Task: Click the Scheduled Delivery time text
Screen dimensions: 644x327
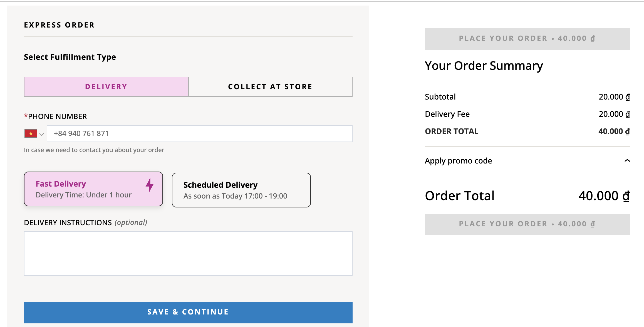Action: click(x=235, y=196)
